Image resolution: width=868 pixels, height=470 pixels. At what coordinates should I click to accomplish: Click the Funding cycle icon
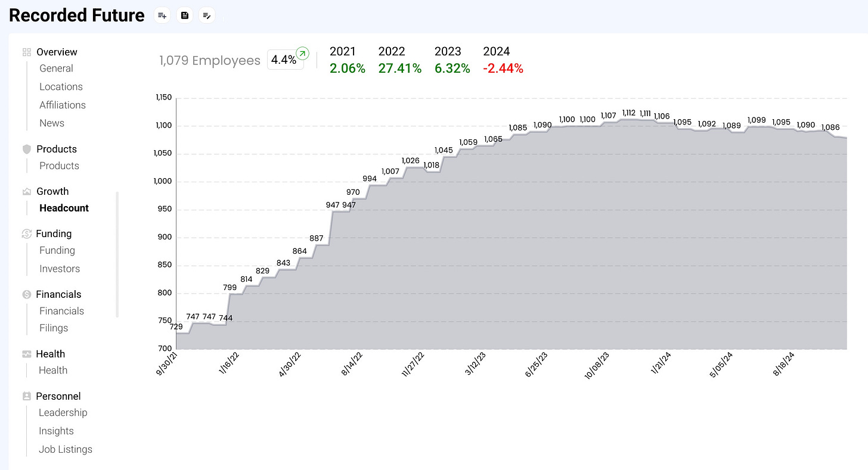coord(26,234)
